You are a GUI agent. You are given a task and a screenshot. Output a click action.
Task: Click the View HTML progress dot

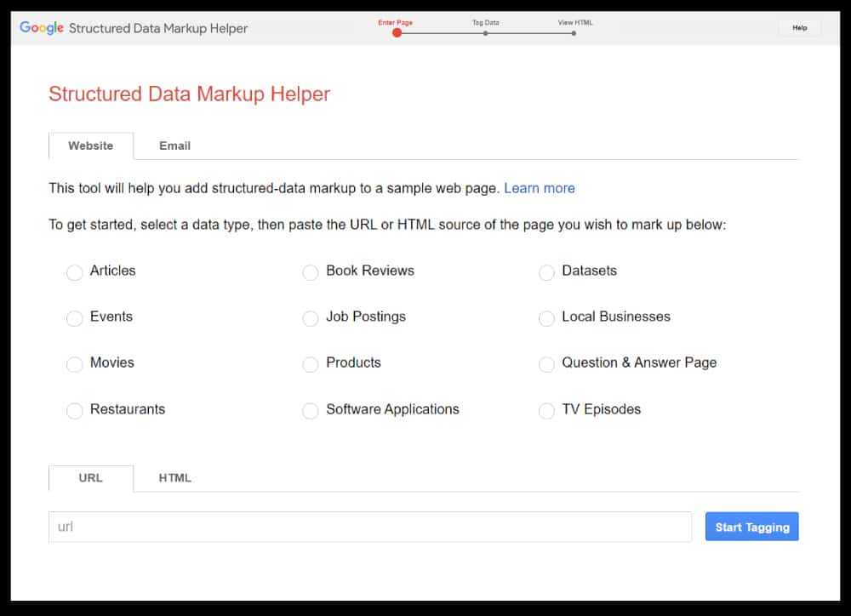point(574,32)
